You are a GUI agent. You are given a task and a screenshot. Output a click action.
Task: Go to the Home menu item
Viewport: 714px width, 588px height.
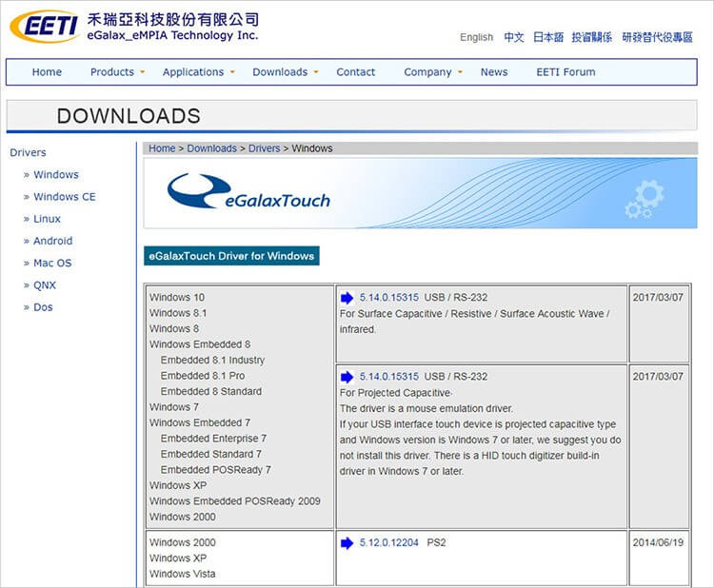pos(47,72)
